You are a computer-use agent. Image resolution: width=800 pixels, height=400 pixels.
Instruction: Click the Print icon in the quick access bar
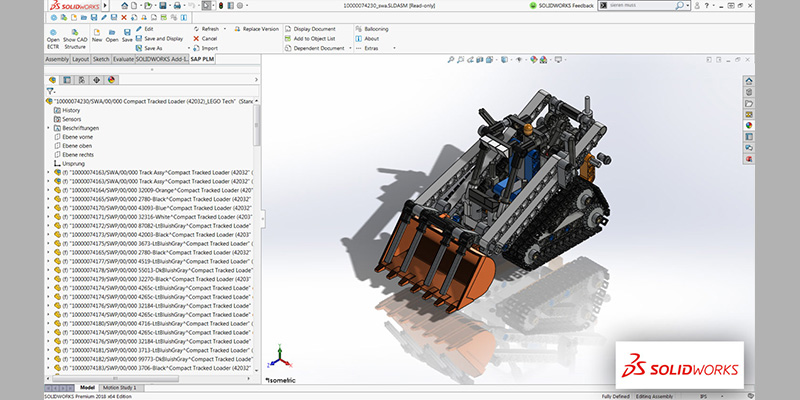click(177, 6)
